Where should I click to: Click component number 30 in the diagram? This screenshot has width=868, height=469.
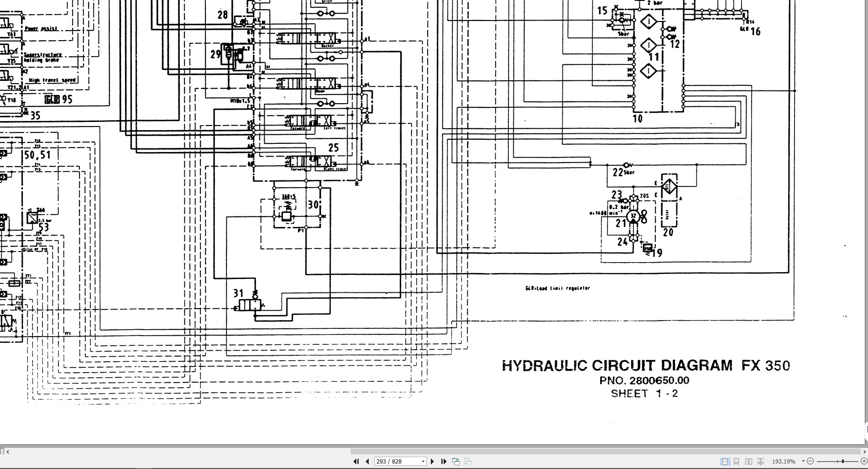pos(313,205)
